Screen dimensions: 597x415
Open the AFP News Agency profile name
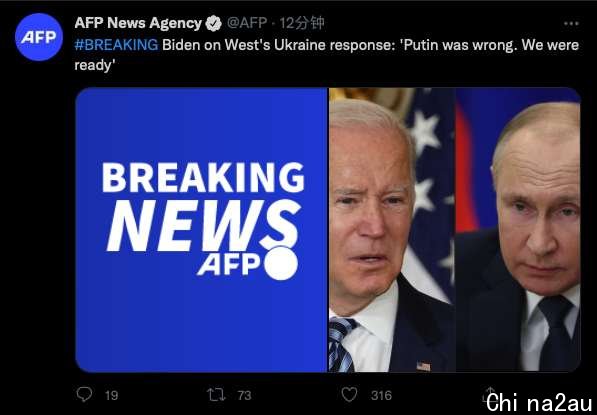138,23
